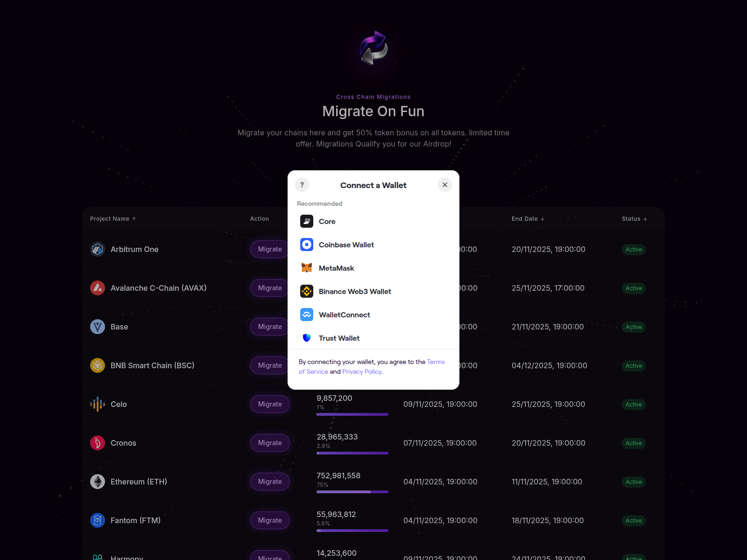Migrate the Ethereum chain
747x560 pixels.
coord(270,482)
